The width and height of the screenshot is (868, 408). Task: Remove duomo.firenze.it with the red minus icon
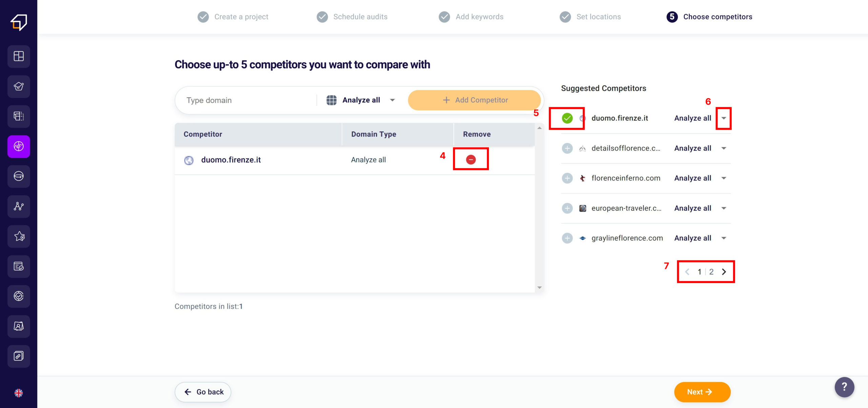click(471, 160)
